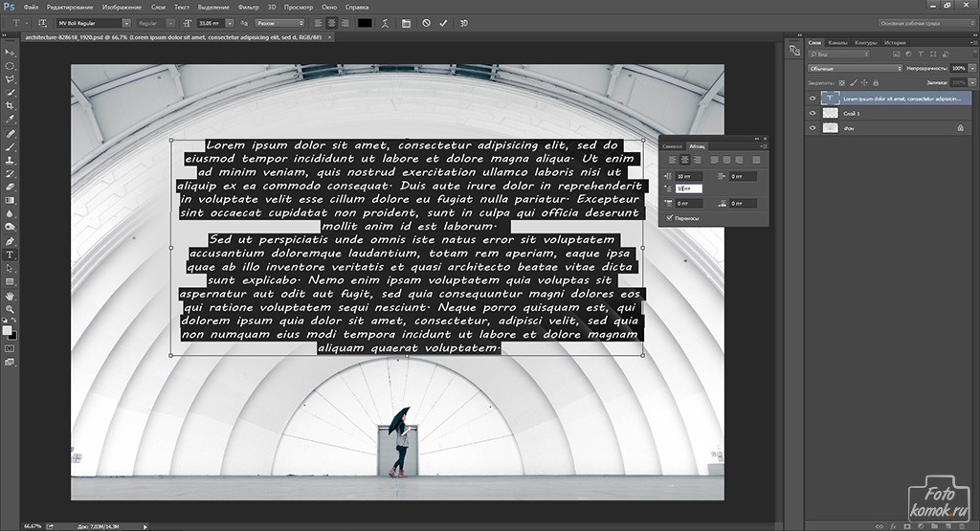Commit text edits with the checkmark icon
The height and width of the screenshot is (531, 980).
point(443,22)
